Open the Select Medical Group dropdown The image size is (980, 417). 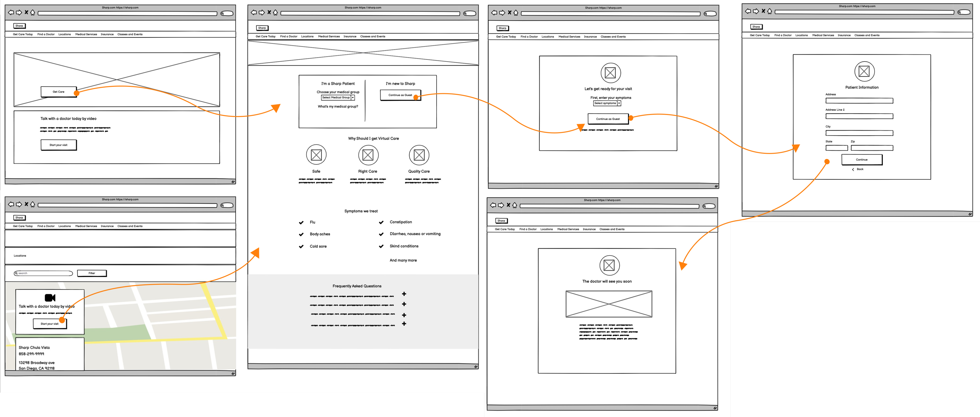coord(338,98)
